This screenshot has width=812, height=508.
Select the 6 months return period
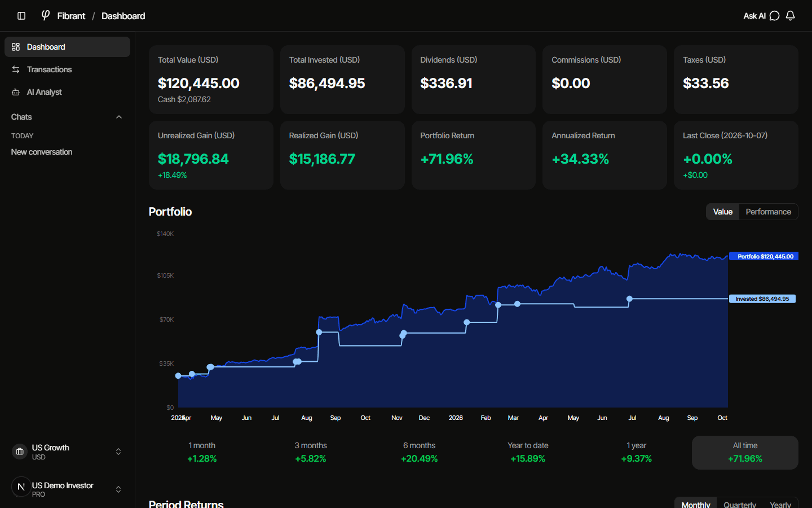click(x=419, y=453)
